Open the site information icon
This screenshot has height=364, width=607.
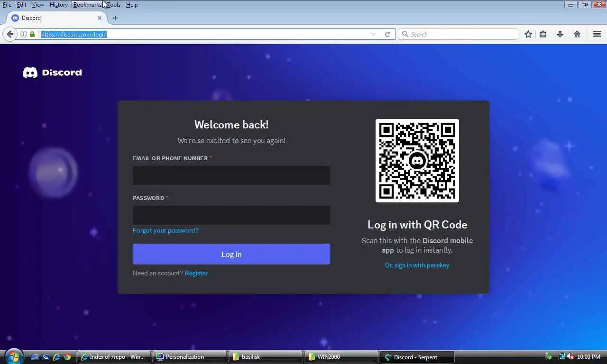(x=24, y=34)
